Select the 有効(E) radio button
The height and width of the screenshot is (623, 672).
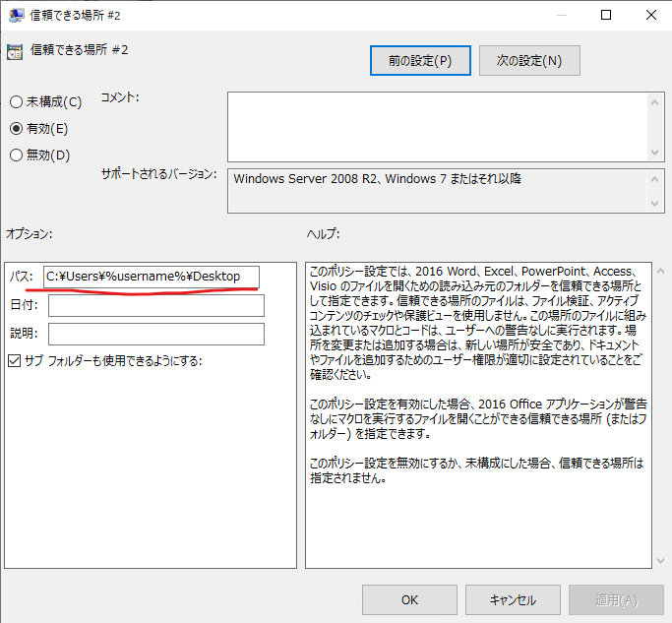(x=16, y=128)
